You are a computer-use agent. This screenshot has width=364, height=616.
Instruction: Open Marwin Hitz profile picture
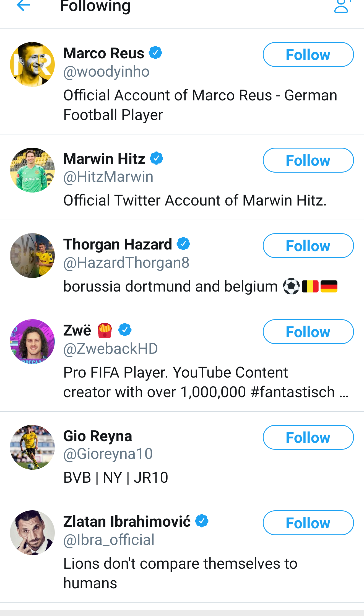(x=32, y=170)
